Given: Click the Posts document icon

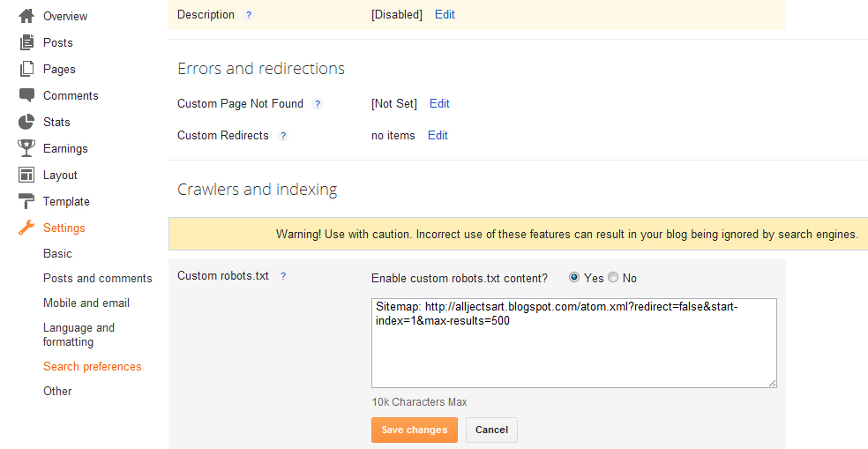Looking at the screenshot, I should pyautogui.click(x=26, y=42).
